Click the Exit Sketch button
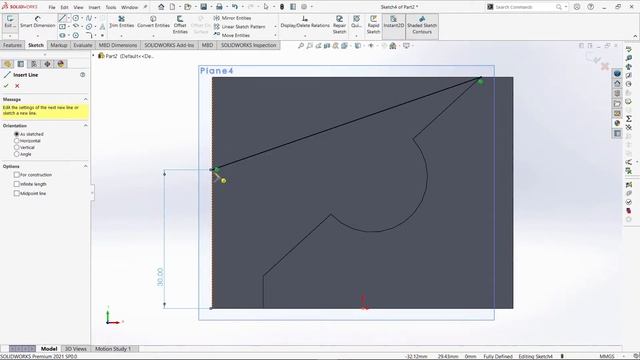The width and height of the screenshot is (640, 360). pos(10,22)
